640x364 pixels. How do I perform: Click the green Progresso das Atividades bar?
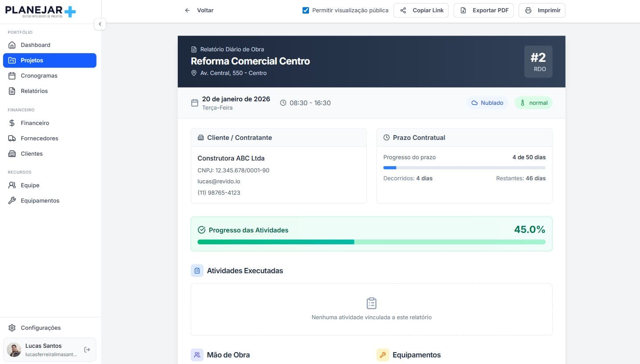click(371, 242)
